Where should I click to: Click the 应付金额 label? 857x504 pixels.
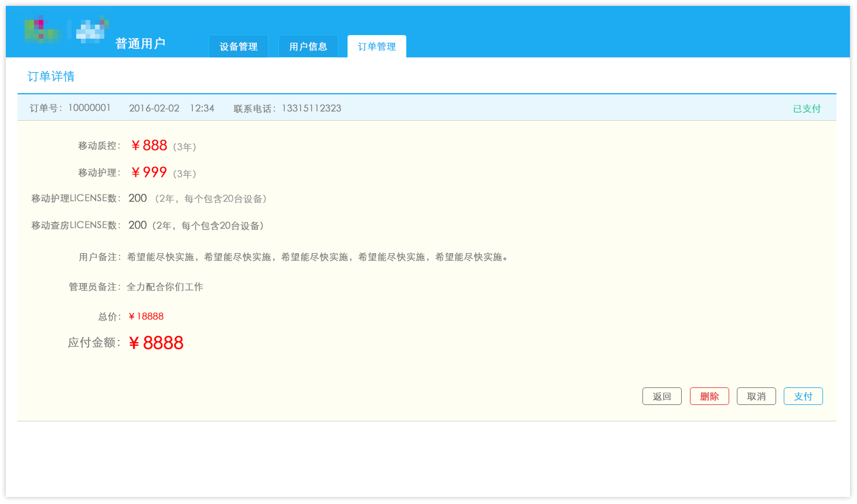pos(94,342)
